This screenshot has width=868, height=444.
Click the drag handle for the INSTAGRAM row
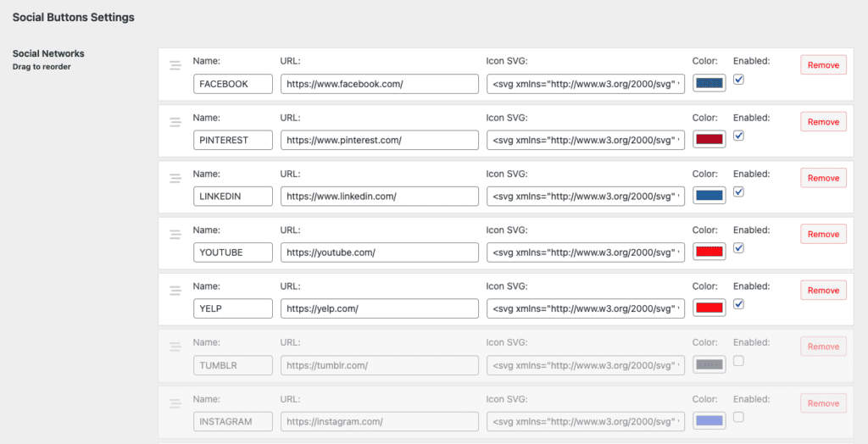point(175,403)
